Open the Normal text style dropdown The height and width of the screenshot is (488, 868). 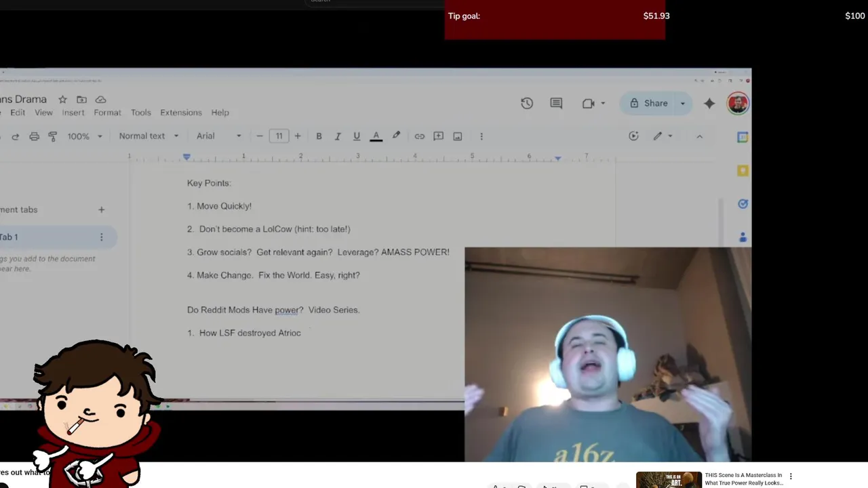tap(149, 136)
